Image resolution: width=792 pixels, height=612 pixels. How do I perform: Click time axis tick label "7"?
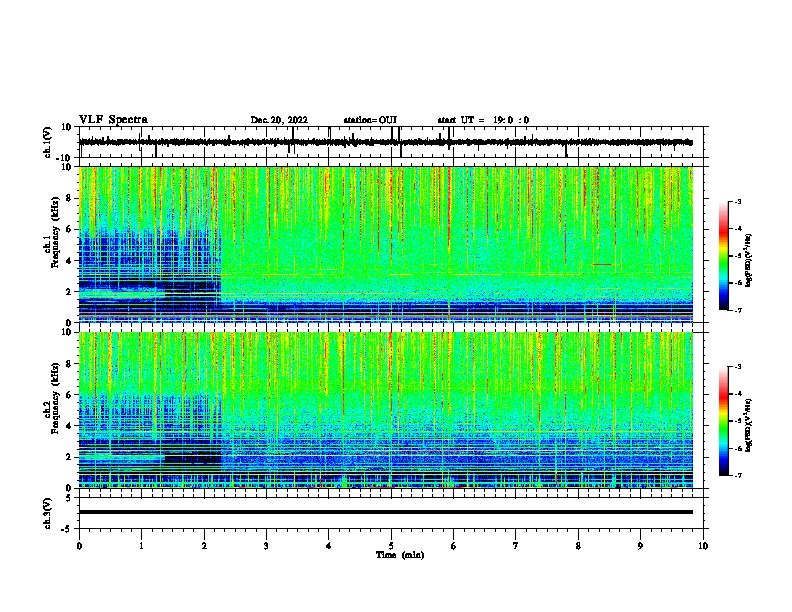516,546
